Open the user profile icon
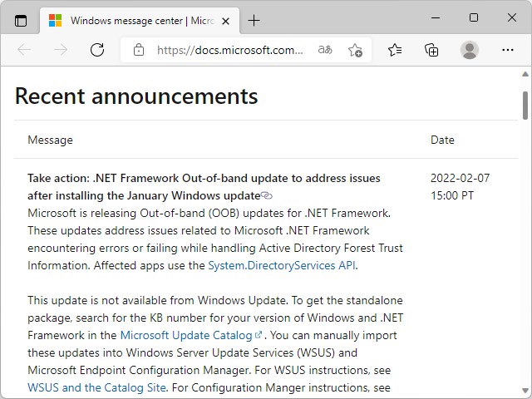The height and width of the screenshot is (399, 532). tap(470, 50)
